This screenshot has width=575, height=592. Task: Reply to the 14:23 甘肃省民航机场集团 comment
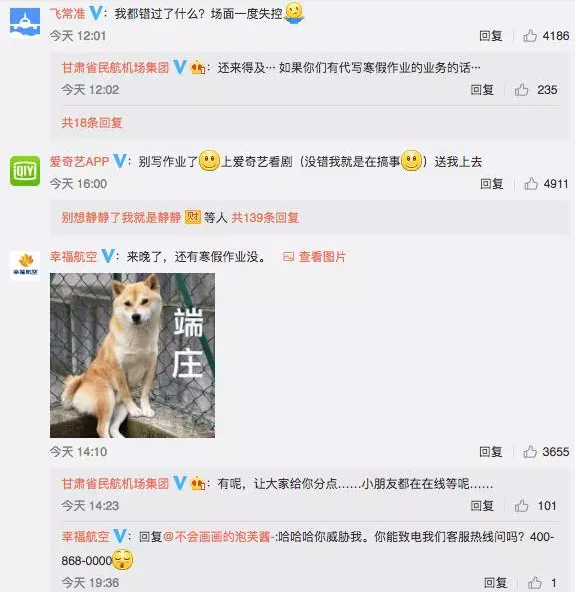pyautogui.click(x=482, y=506)
